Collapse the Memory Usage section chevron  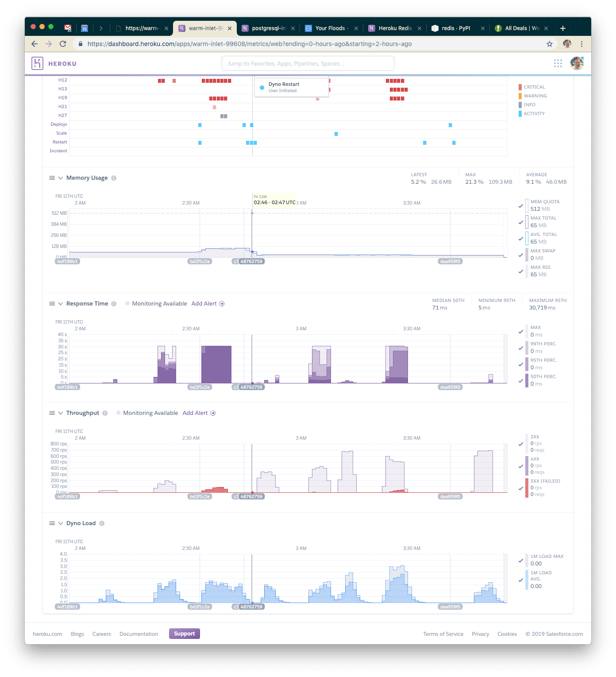[x=61, y=178]
